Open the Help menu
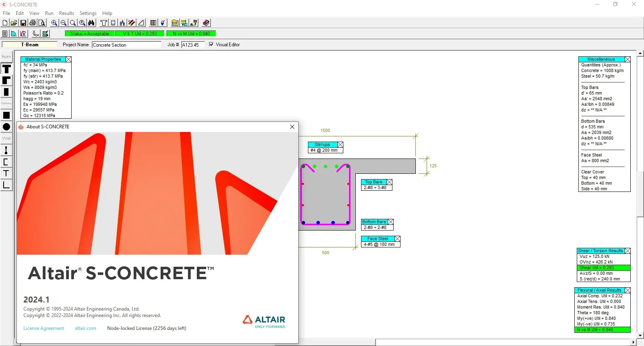 pos(107,13)
